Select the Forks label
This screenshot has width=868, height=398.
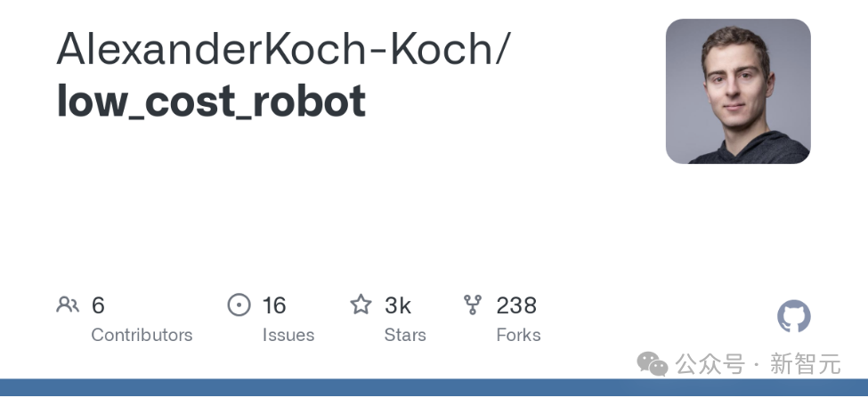coord(518,335)
